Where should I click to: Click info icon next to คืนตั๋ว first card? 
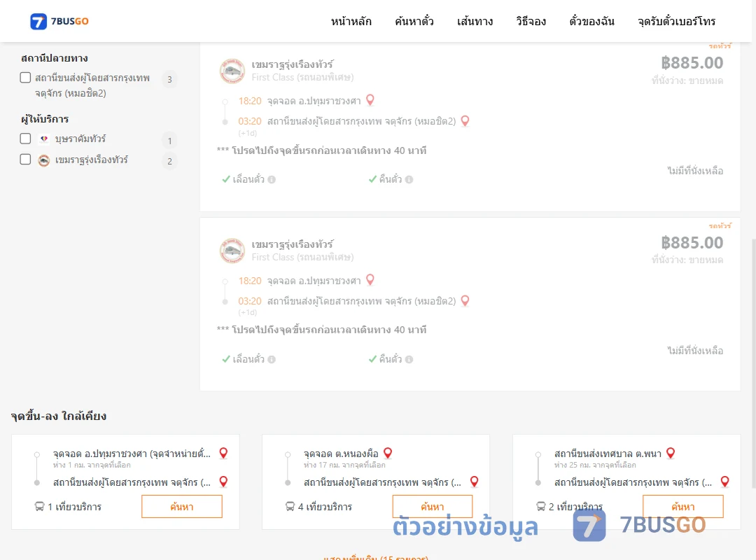click(409, 179)
